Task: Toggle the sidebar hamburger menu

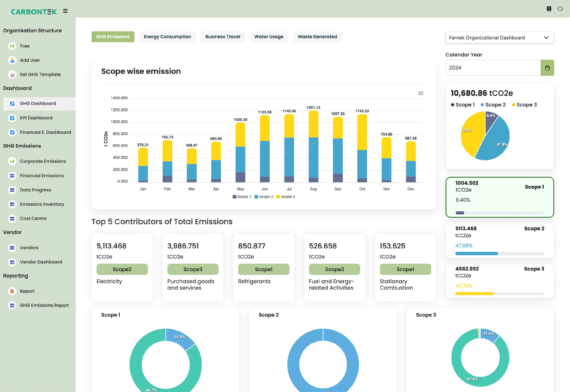Action: pos(65,11)
